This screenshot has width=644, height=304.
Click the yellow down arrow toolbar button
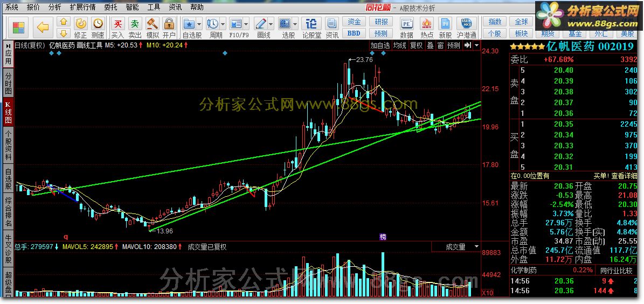pos(63,33)
